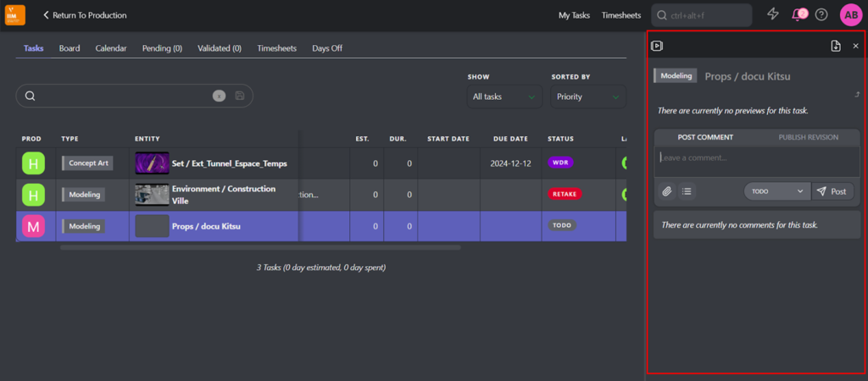Image resolution: width=868 pixels, height=381 pixels.
Task: Click the attachment paperclip icon
Action: point(667,191)
